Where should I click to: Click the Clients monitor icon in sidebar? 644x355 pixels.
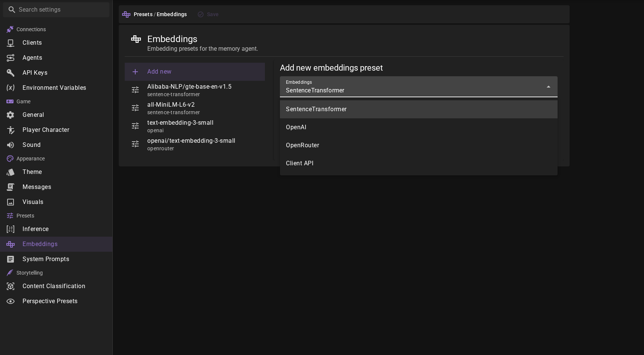click(x=11, y=43)
